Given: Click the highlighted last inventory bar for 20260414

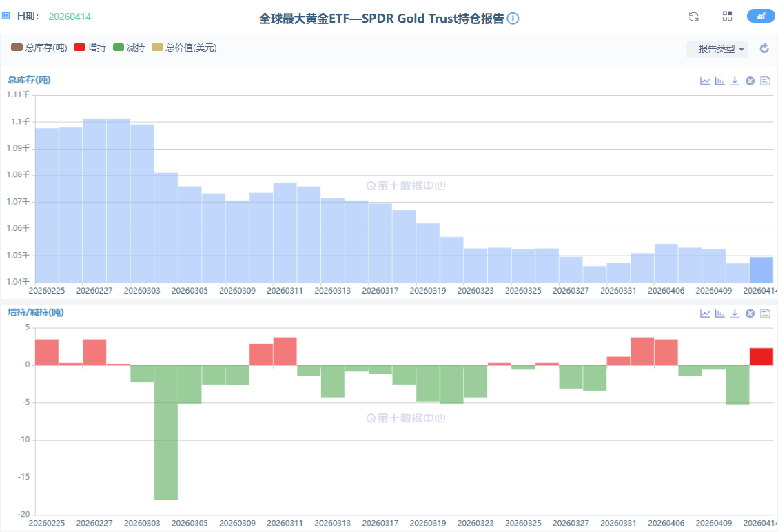Looking at the screenshot, I should (761, 270).
